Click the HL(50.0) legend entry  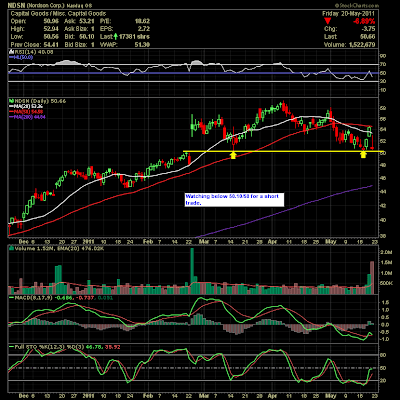click(x=22, y=57)
